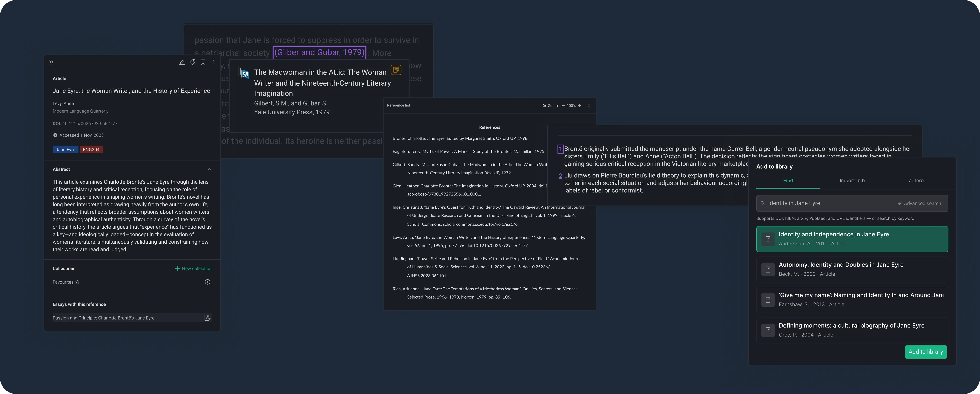Click the Rich, Adrienne reference entry
The height and width of the screenshot is (394, 980).
(x=485, y=293)
